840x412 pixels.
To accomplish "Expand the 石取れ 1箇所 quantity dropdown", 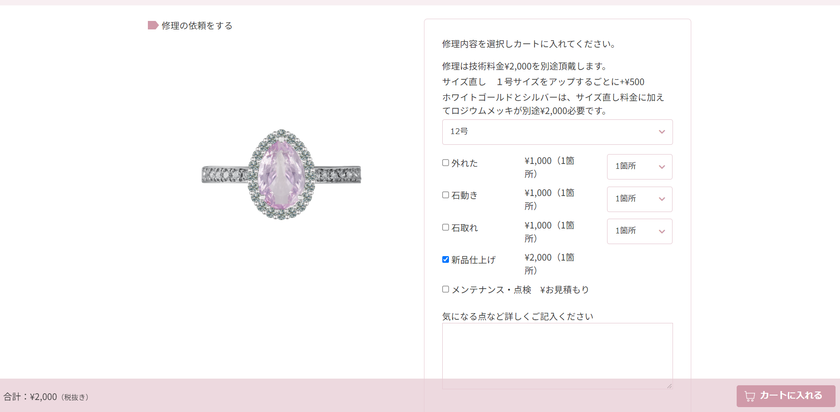I will (640, 231).
